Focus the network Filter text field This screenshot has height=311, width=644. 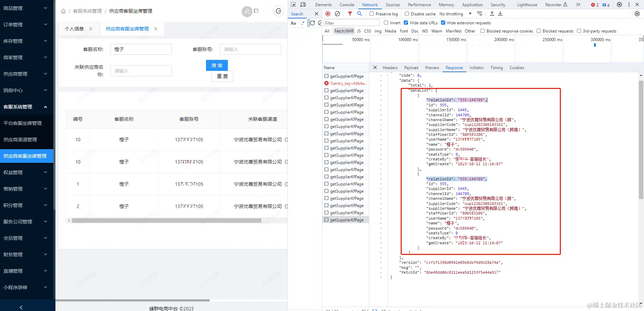(351, 23)
